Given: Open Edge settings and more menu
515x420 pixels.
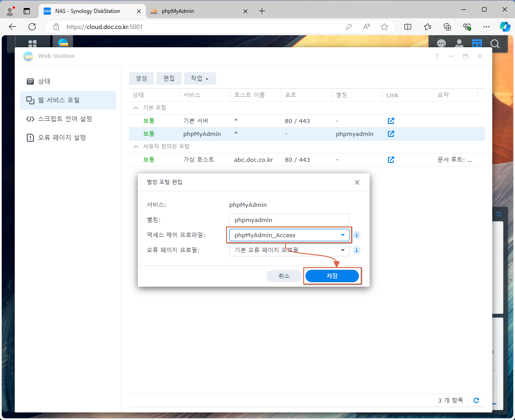Looking at the screenshot, I should [486, 27].
